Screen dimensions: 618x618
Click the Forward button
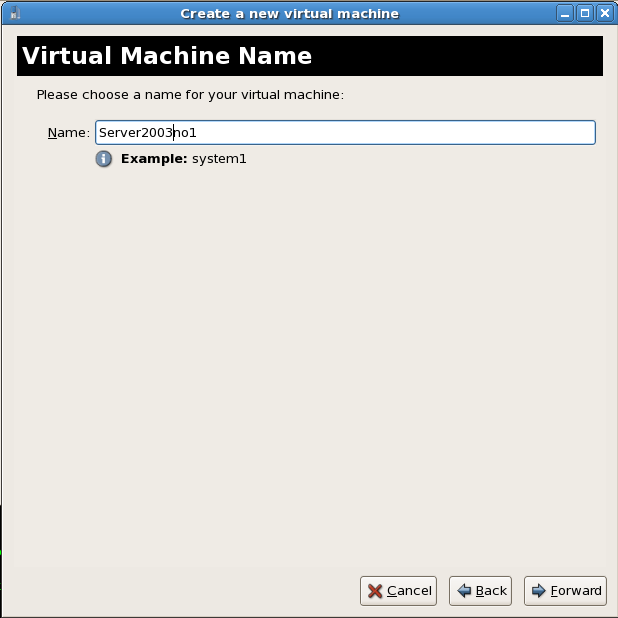click(565, 590)
